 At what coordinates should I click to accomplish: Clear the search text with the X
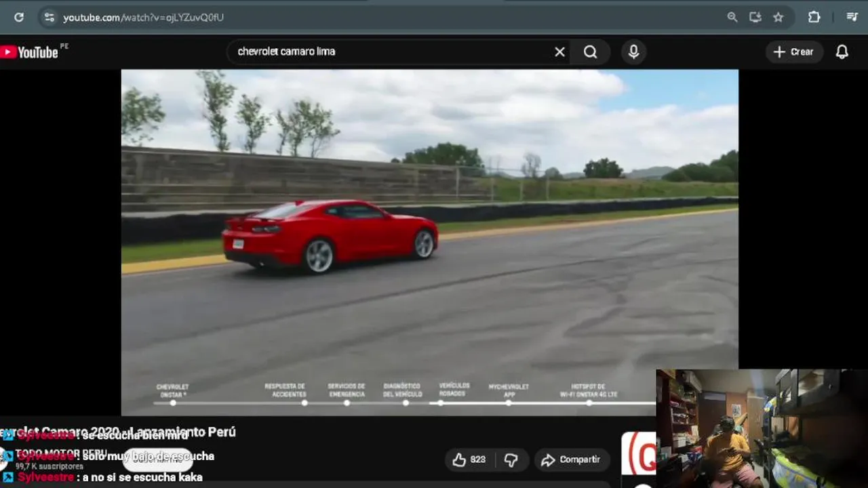point(559,52)
